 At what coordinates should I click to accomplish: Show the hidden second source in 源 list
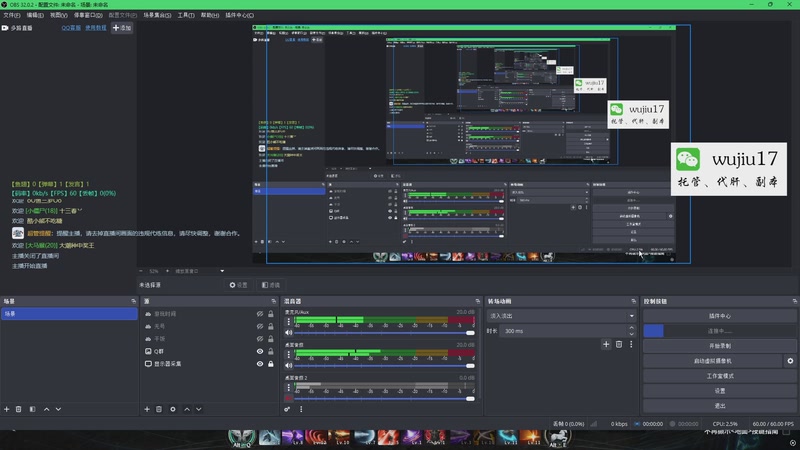coord(260,327)
